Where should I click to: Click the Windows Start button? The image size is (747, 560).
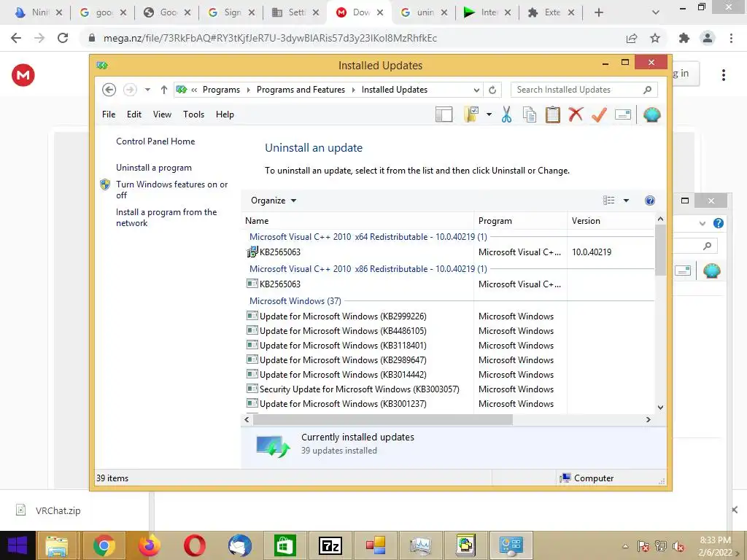click(x=18, y=545)
